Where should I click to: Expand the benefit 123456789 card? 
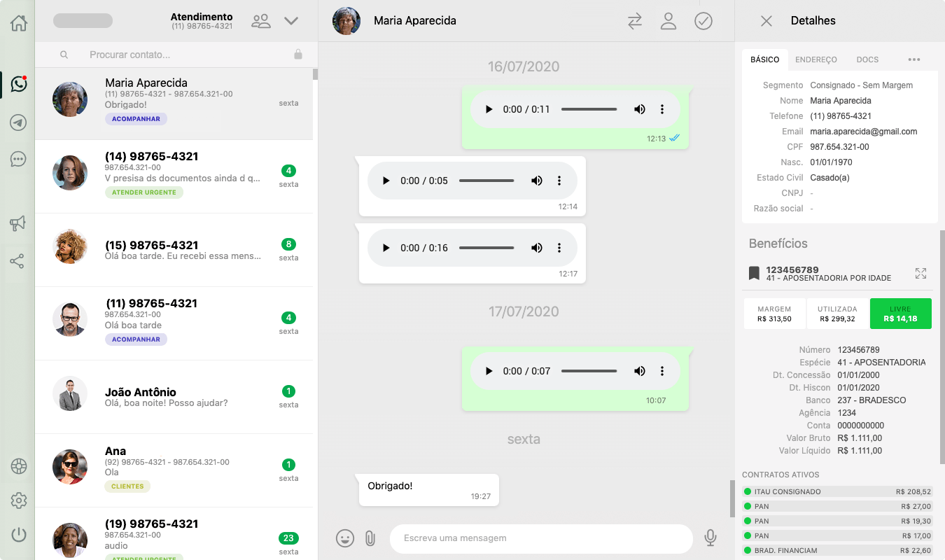coord(920,273)
